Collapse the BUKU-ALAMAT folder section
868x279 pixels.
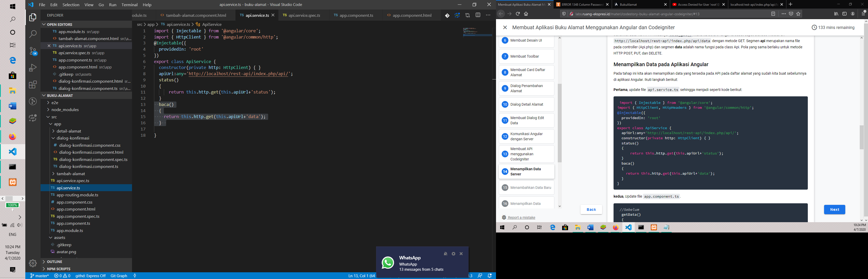86,95
